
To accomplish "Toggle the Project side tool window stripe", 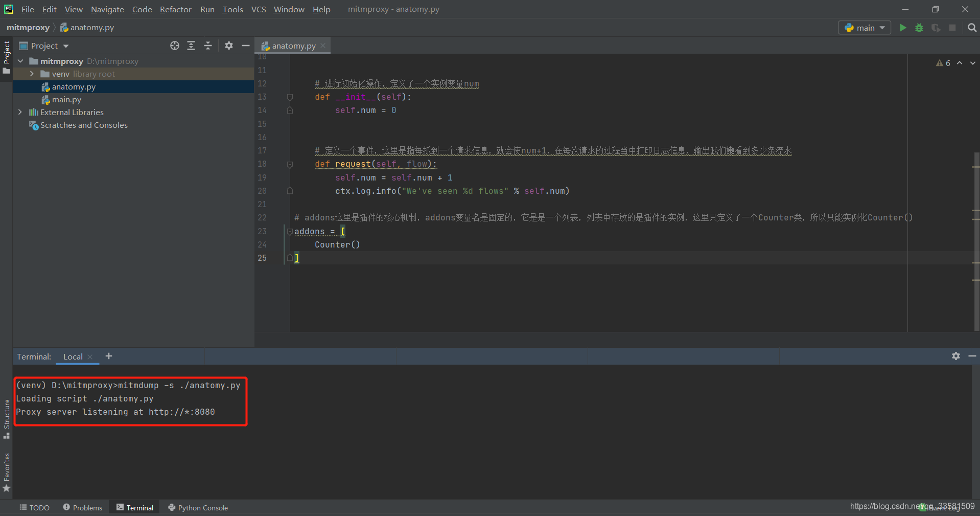I will tap(7, 57).
